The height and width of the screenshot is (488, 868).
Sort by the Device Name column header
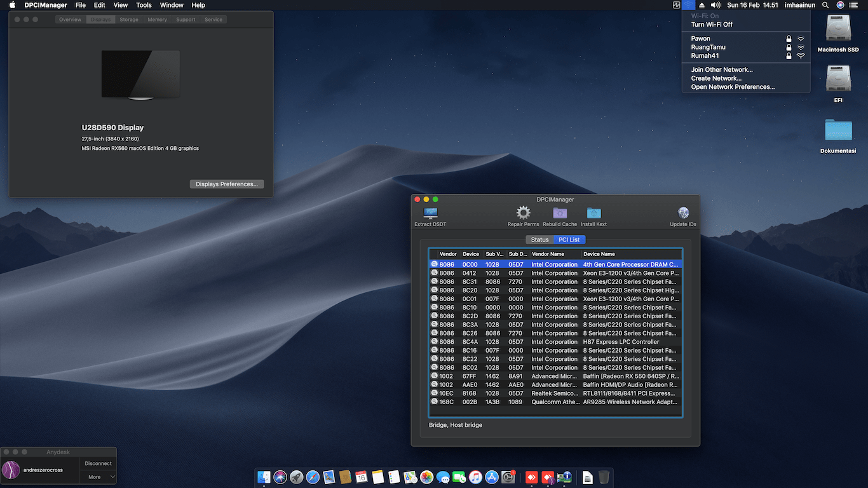tap(631, 254)
